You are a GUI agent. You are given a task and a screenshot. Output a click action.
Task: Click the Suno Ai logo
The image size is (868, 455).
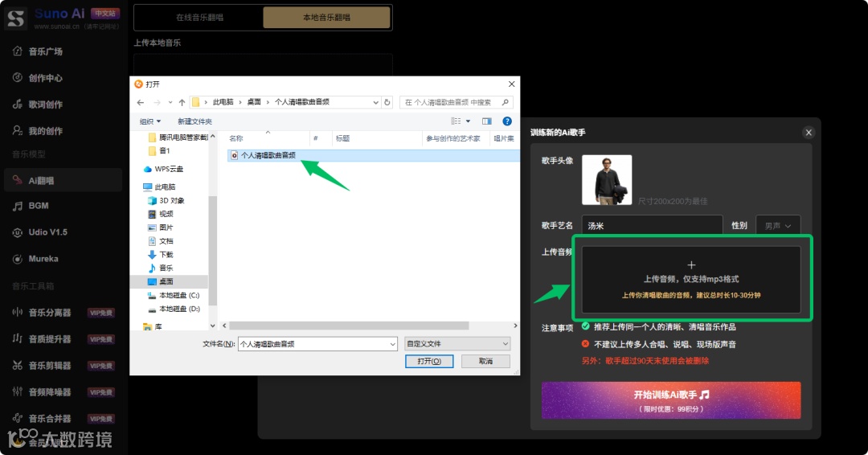[x=15, y=18]
